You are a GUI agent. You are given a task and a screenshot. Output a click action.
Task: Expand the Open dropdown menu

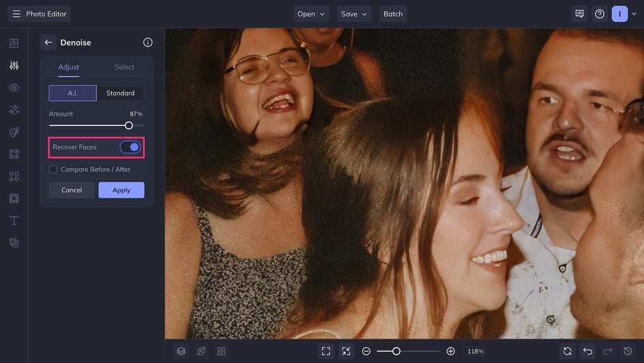point(311,14)
